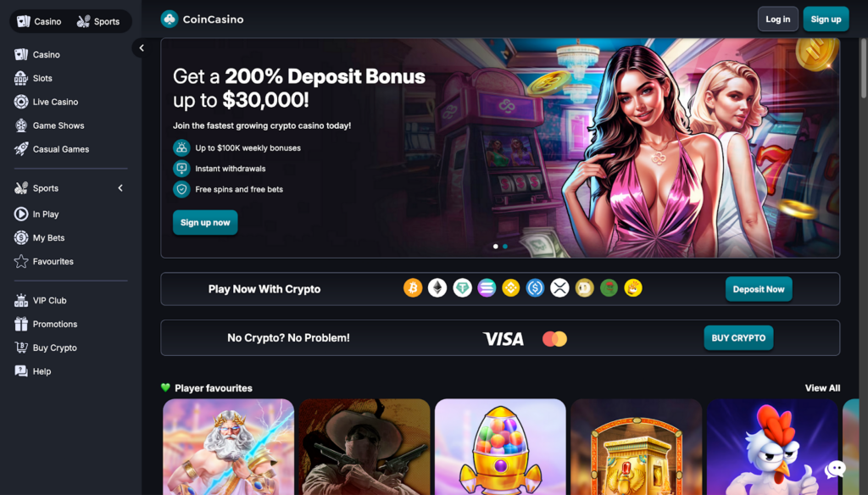Collapse the sidebar with the arrow
This screenshot has height=495, width=868.
(x=142, y=48)
